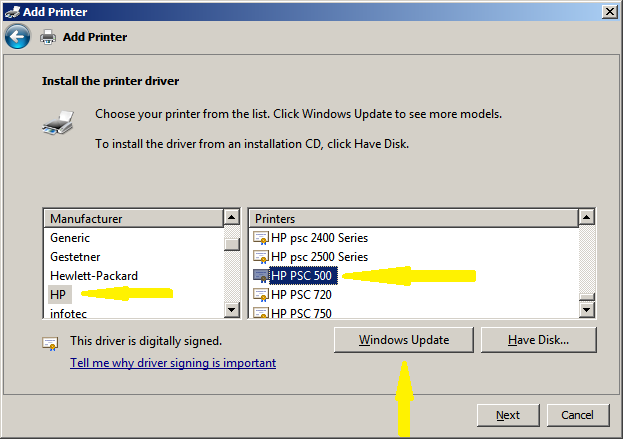Screen dimensions: 623x439
Task: Choose HP PSC 750 printer
Action: [x=301, y=313]
